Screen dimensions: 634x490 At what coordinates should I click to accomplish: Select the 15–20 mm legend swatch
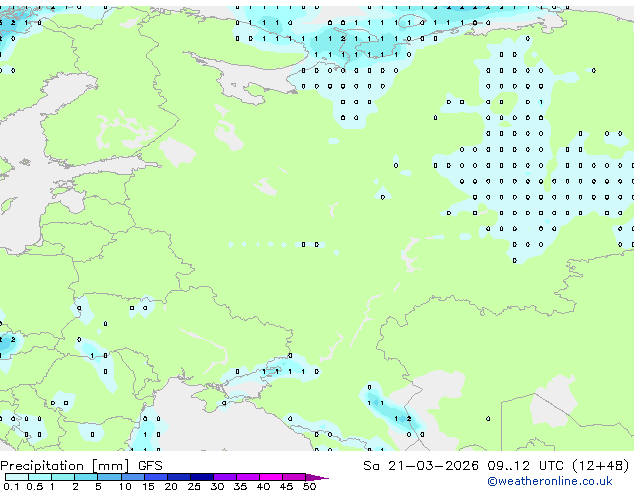[x=156, y=477]
